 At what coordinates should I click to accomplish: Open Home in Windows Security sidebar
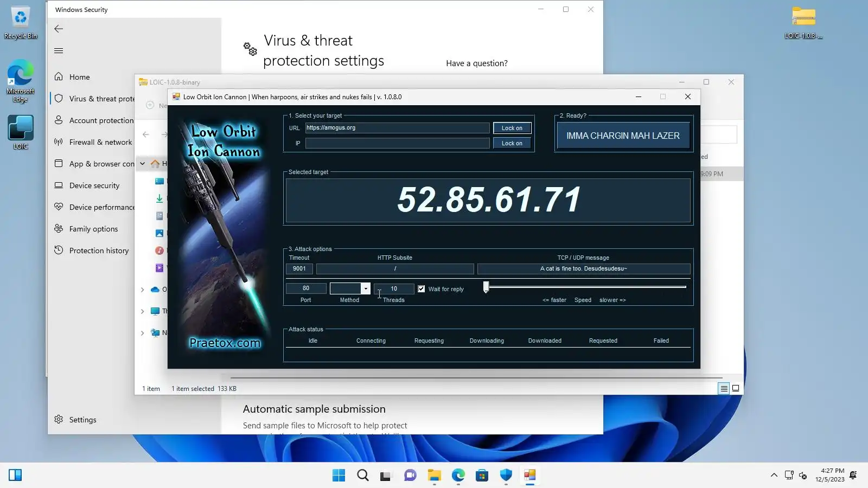[79, 77]
